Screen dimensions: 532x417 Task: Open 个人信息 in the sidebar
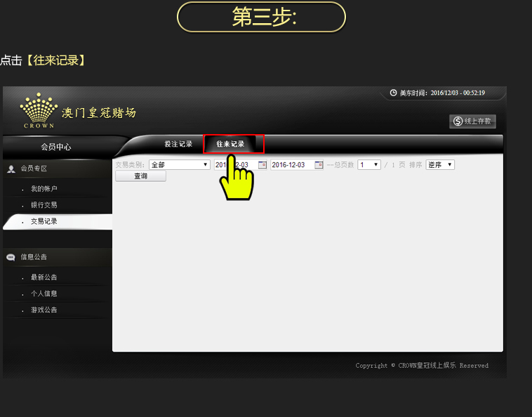click(44, 293)
